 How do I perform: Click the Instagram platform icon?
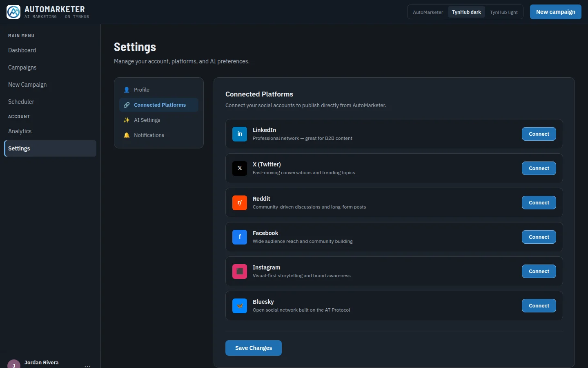click(240, 272)
